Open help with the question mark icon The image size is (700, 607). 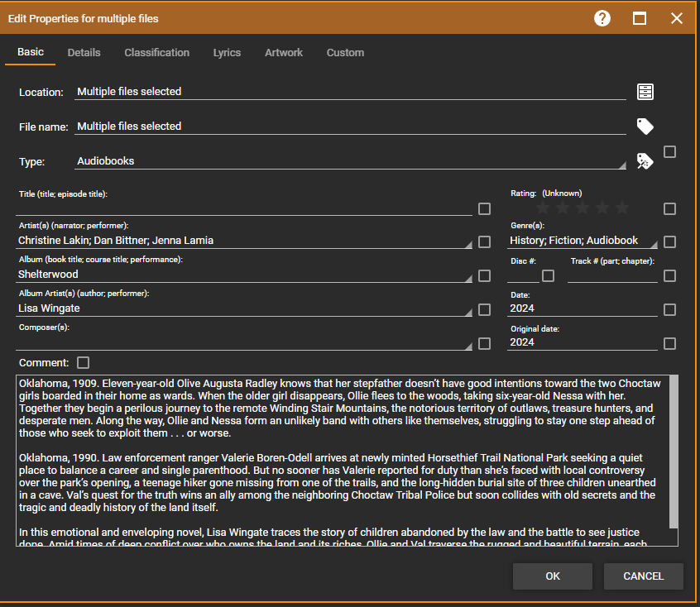pos(602,18)
